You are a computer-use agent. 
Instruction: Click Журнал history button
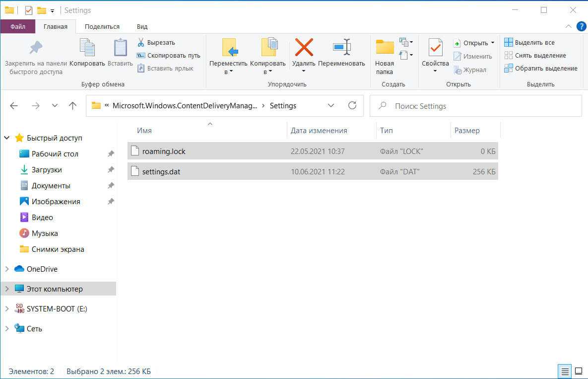[x=470, y=70]
